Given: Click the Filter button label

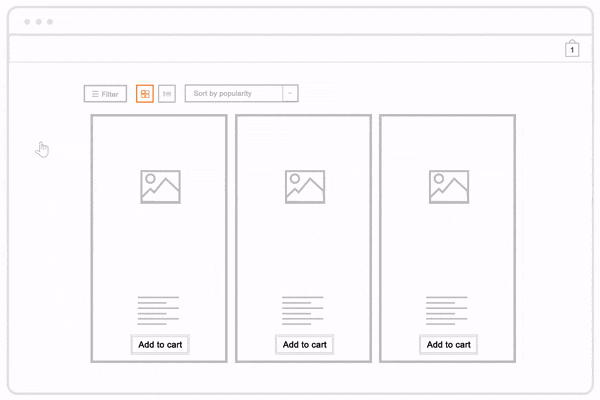Looking at the screenshot, I should pos(110,94).
